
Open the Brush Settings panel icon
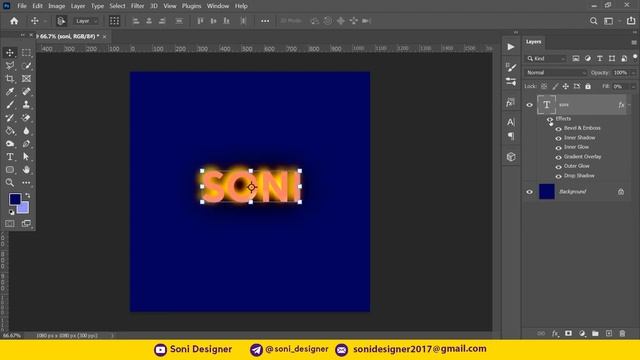pyautogui.click(x=511, y=67)
